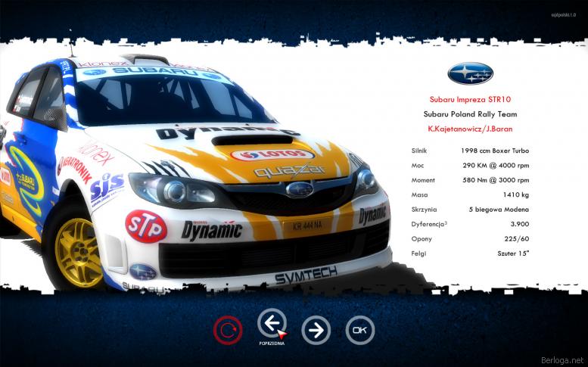
Task: Click the Opony label
Action: [x=422, y=239]
